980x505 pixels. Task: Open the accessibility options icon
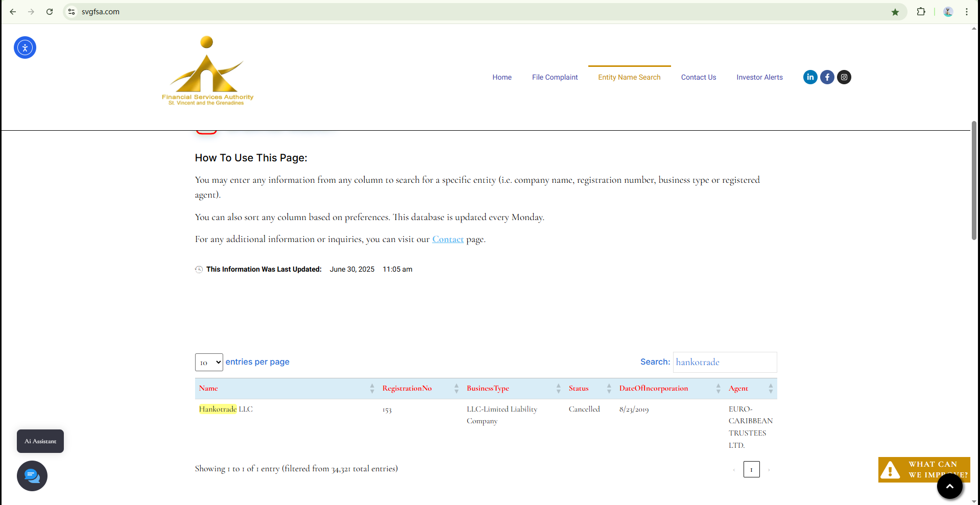click(x=25, y=47)
